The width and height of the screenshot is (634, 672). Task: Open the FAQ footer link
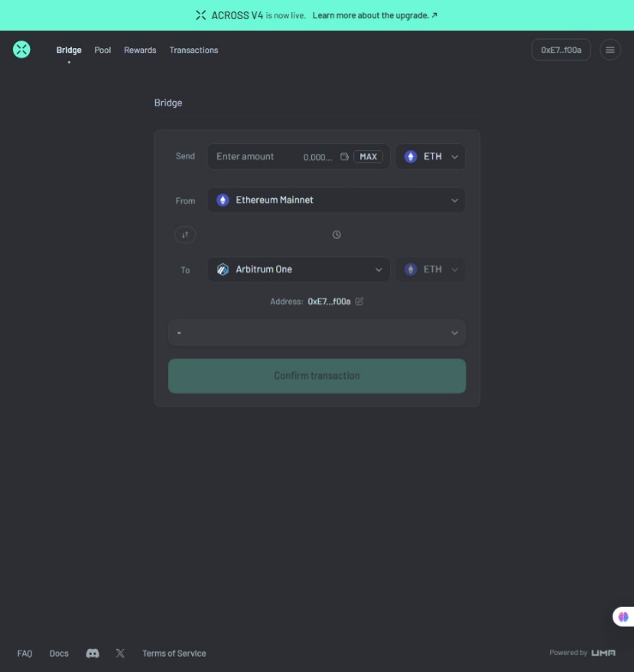24,653
